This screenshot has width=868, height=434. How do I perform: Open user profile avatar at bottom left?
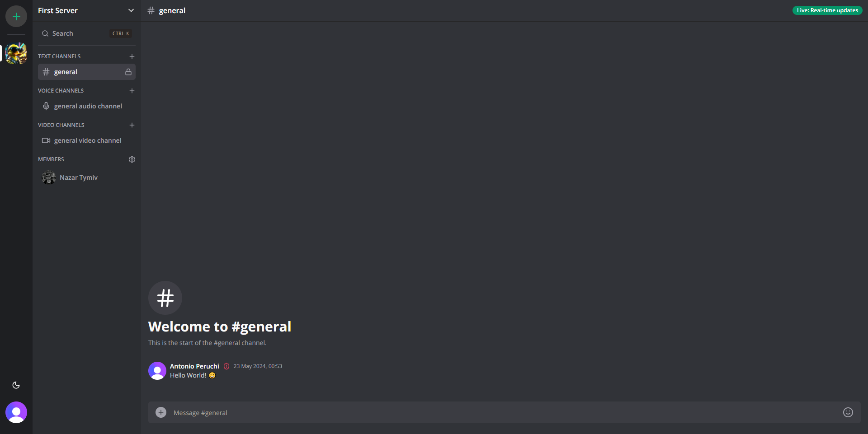(16, 412)
